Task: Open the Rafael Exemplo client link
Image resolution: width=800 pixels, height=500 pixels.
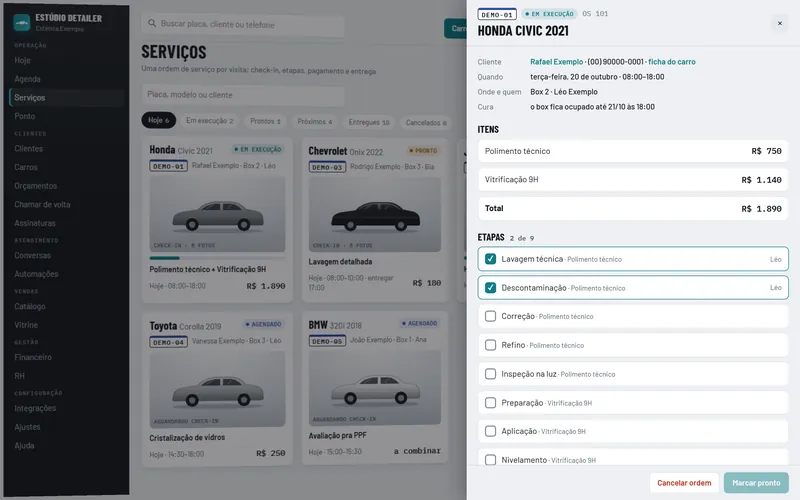Action: point(556,62)
